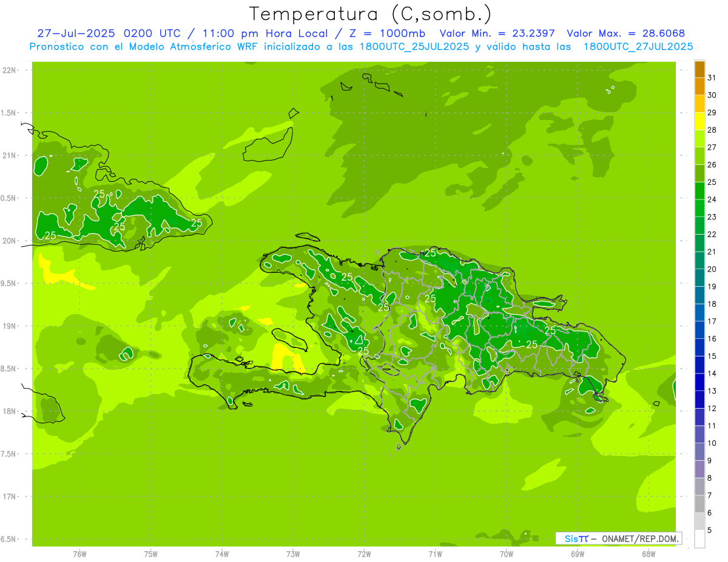728x562 pixels.
Task: Click the title 'Temperatura (C,somb.)'
Action: tap(371, 14)
